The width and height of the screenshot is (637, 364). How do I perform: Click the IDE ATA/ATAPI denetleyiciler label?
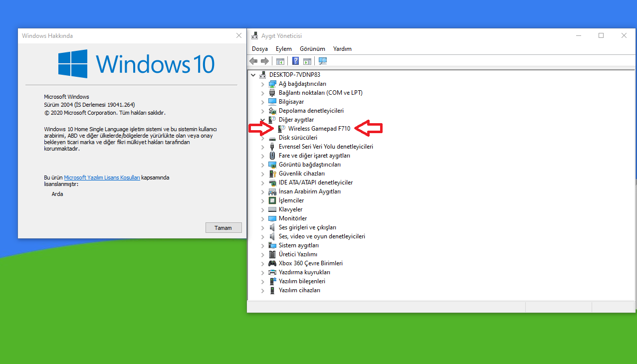tap(316, 182)
